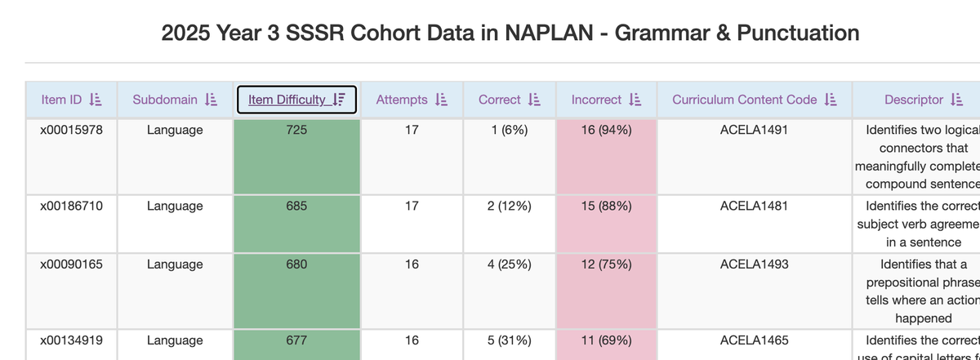Image resolution: width=980 pixels, height=360 pixels.
Task: Click the sort icon beside Item Difficulty
Action: [340, 100]
